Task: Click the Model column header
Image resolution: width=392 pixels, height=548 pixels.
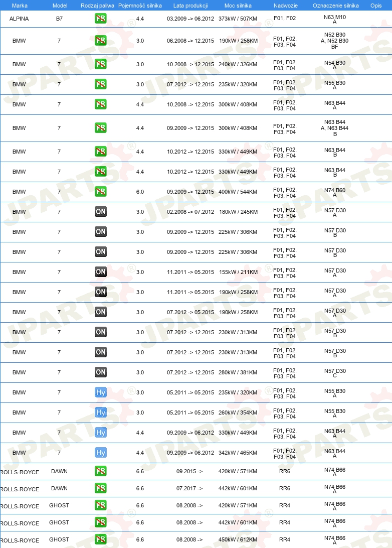Action: pyautogui.click(x=60, y=6)
